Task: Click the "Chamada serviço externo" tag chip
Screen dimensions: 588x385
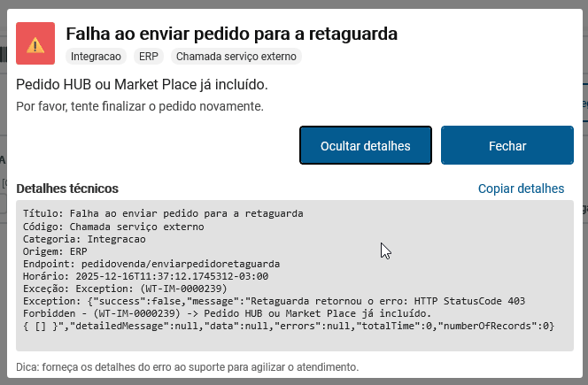Action: coord(236,57)
